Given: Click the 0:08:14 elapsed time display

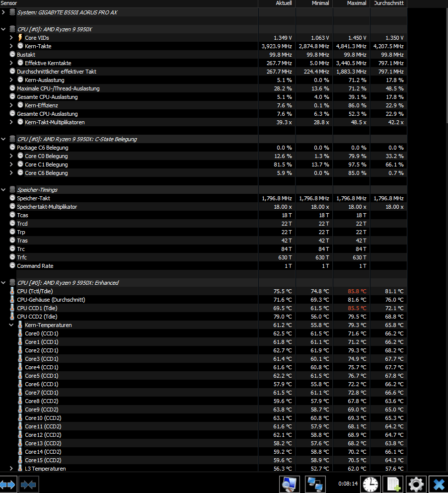Looking at the screenshot, I should [x=348, y=484].
